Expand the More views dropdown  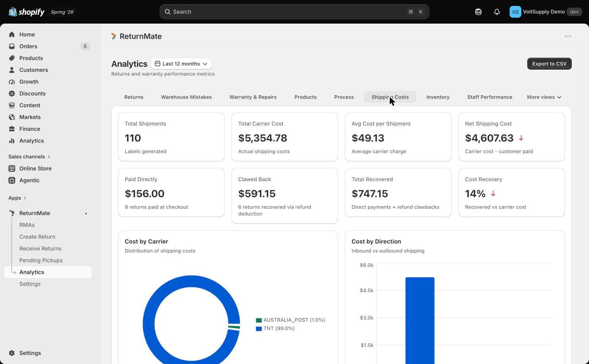tap(544, 97)
